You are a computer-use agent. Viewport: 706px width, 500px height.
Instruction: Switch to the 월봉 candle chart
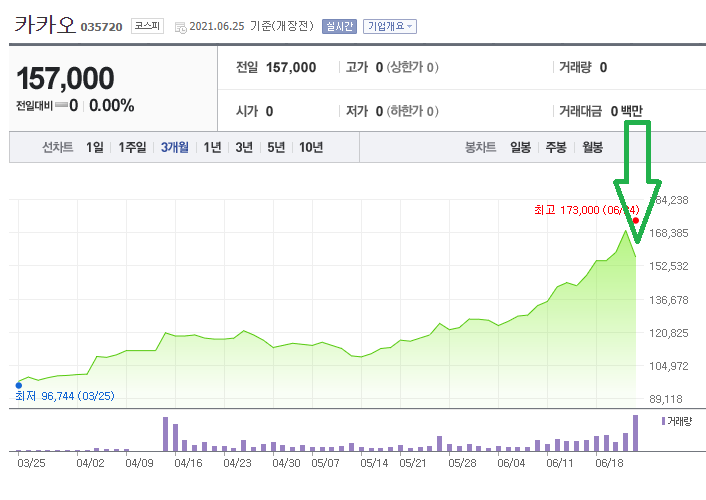(x=593, y=147)
